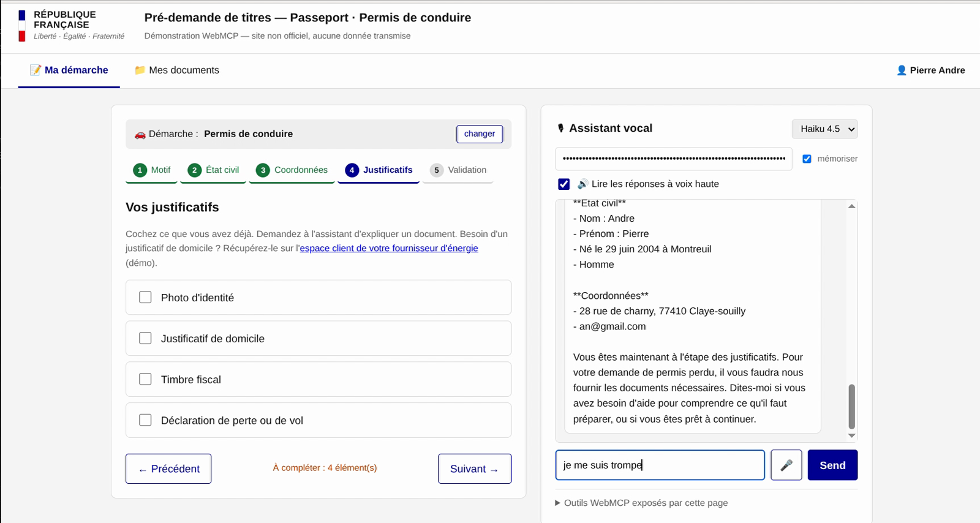Click the chat scrollbar down arrow
This screenshot has width=980, height=523.
tap(851, 435)
